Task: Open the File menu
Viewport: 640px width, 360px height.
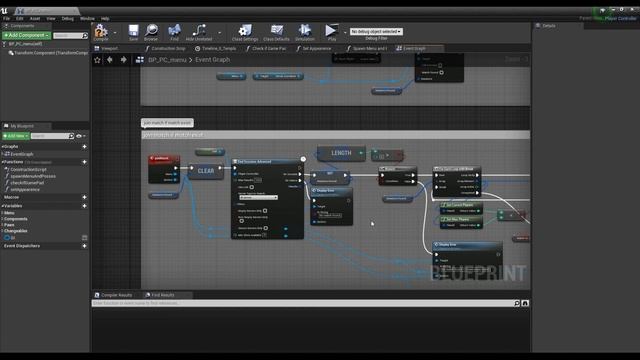Action: (7, 19)
